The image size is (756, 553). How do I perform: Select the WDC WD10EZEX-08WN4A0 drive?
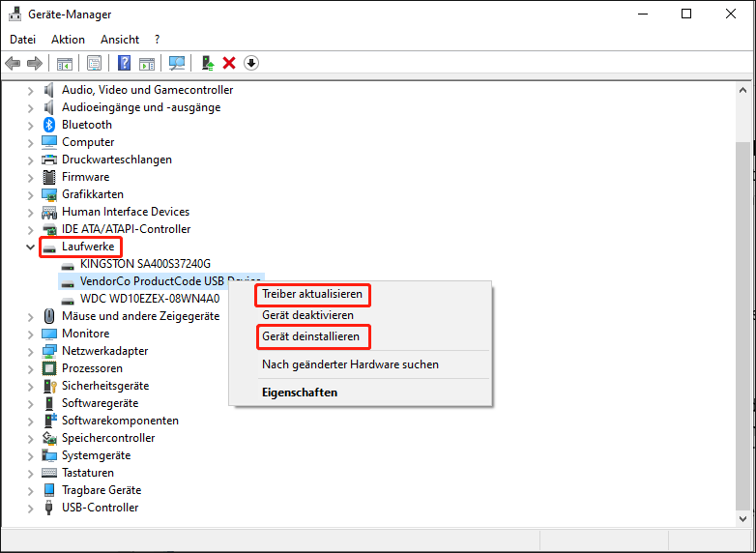(x=149, y=299)
